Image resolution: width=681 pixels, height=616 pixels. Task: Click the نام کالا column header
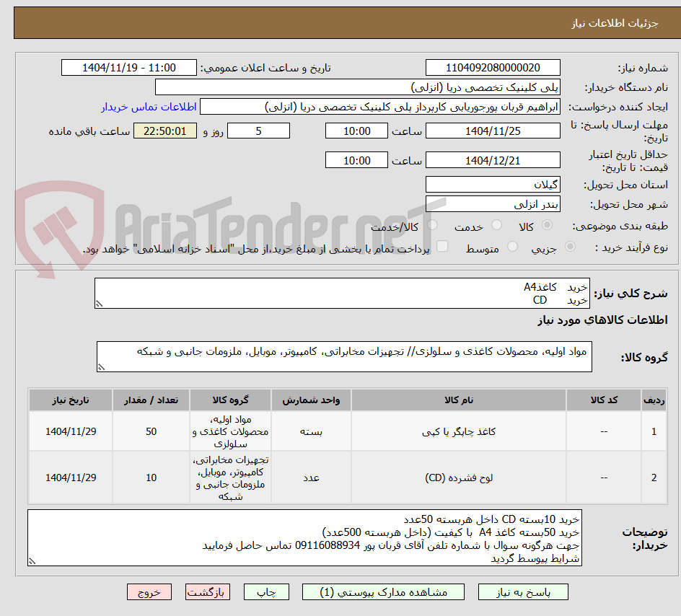click(x=459, y=400)
